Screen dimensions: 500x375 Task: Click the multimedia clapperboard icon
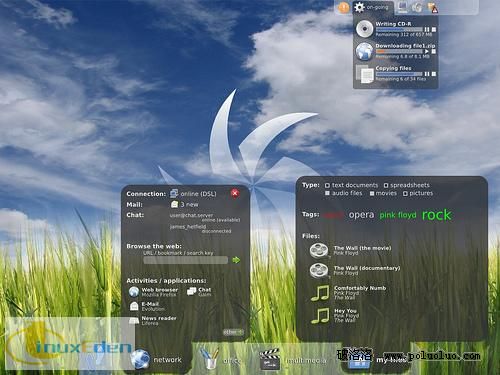269,359
